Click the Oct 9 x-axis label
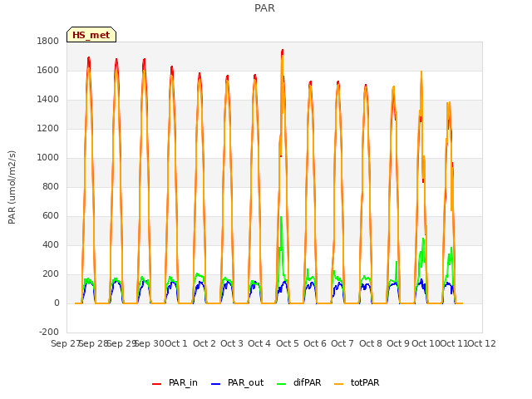This screenshot has width=532, height=399. coord(398,343)
